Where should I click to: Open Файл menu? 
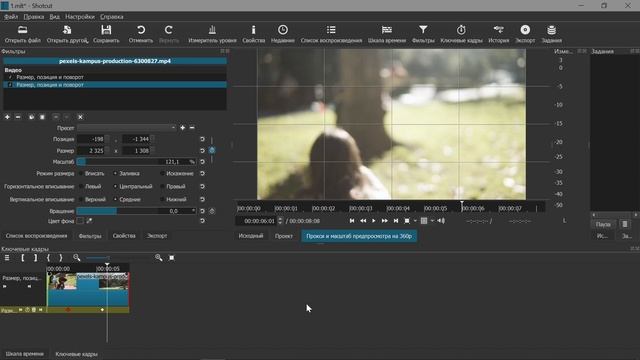click(11, 17)
